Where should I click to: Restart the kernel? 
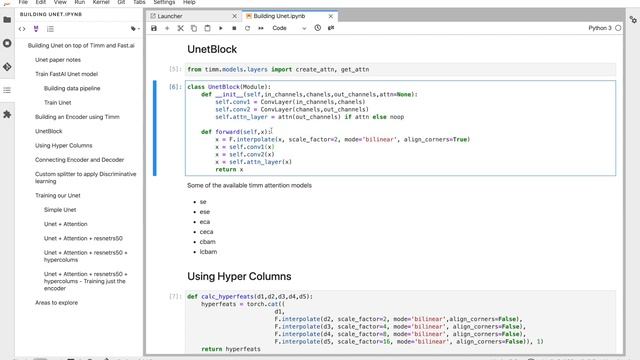pos(247,28)
